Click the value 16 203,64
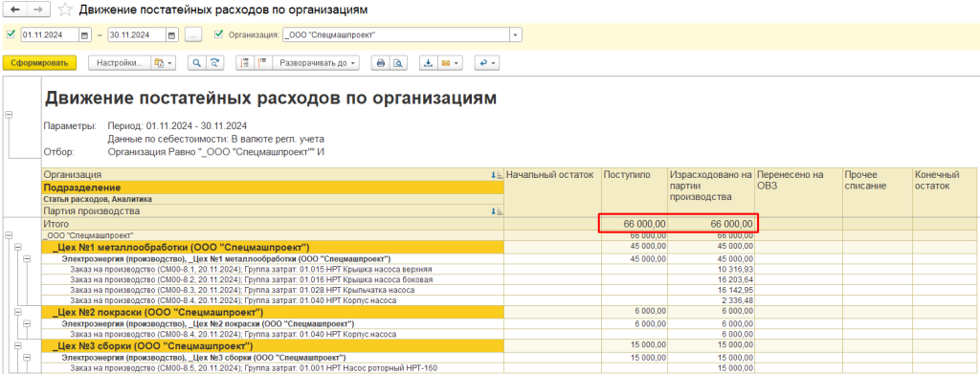The height and width of the screenshot is (374, 980). click(x=735, y=279)
